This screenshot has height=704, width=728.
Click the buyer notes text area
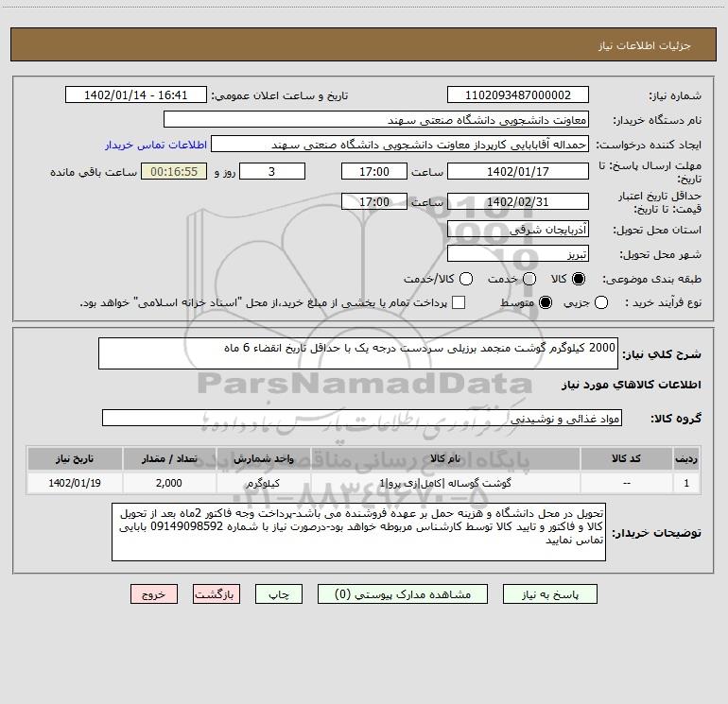pyautogui.click(x=358, y=532)
